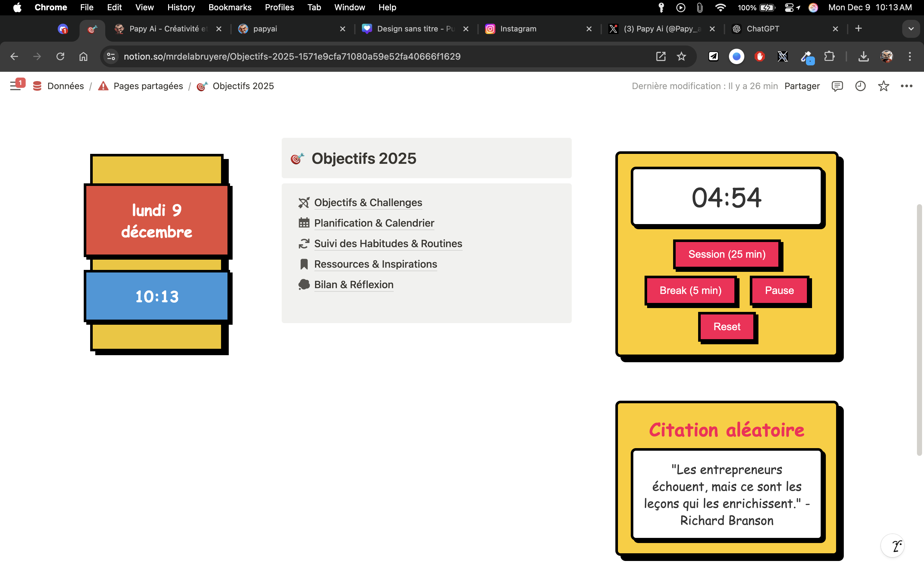Open Objectifs & Challenges page link
924x577 pixels.
pyautogui.click(x=368, y=203)
